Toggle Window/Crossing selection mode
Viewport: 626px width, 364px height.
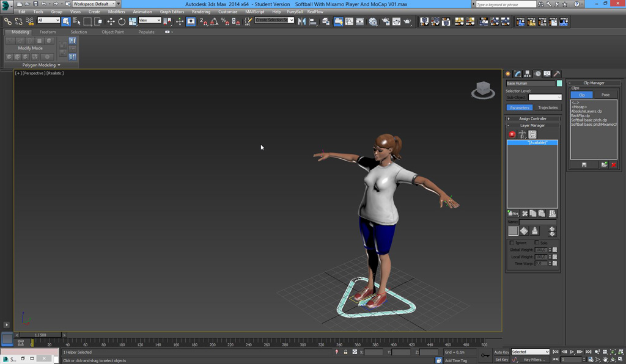pos(98,21)
